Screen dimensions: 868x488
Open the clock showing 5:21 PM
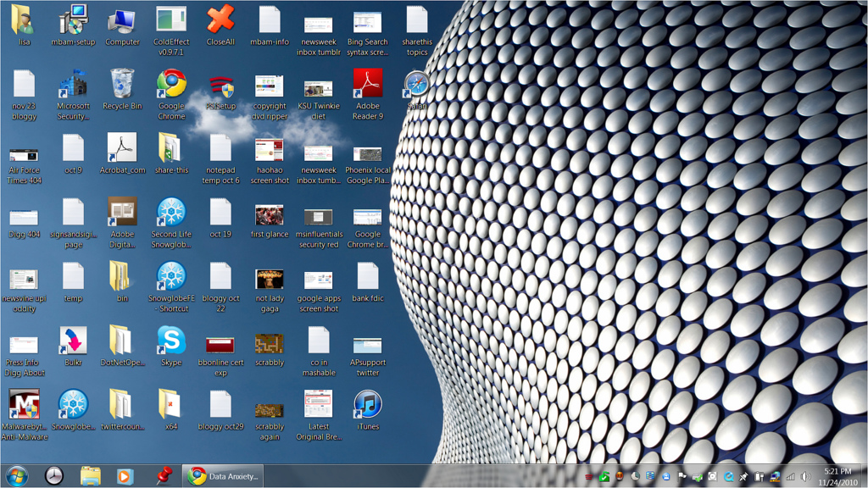(x=837, y=476)
